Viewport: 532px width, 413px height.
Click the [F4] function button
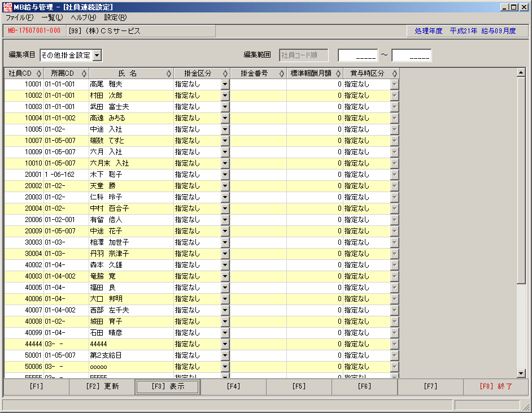tap(233, 386)
